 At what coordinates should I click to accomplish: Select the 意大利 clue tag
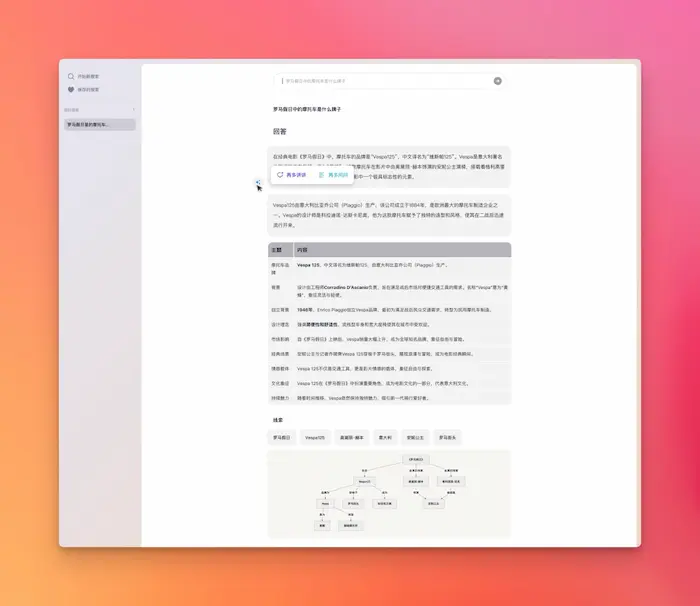[x=385, y=437]
